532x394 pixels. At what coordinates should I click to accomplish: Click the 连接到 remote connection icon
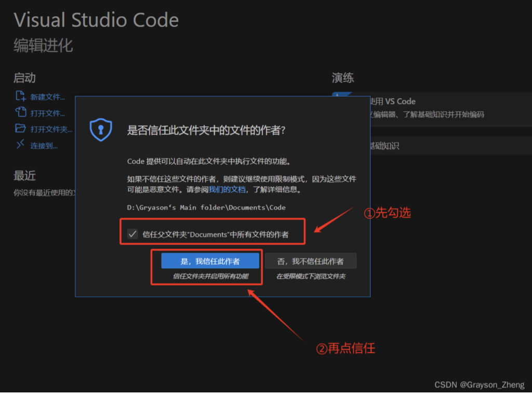(20, 145)
